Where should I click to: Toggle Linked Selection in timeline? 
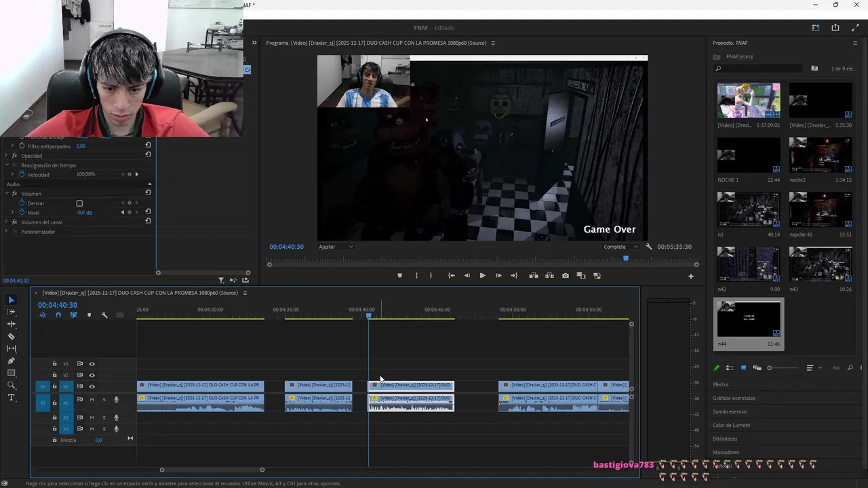click(x=73, y=315)
